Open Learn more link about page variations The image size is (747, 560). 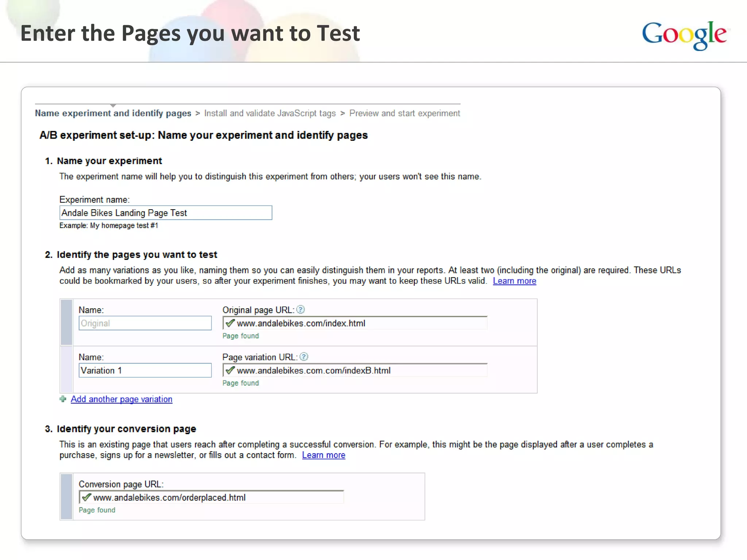click(x=515, y=281)
